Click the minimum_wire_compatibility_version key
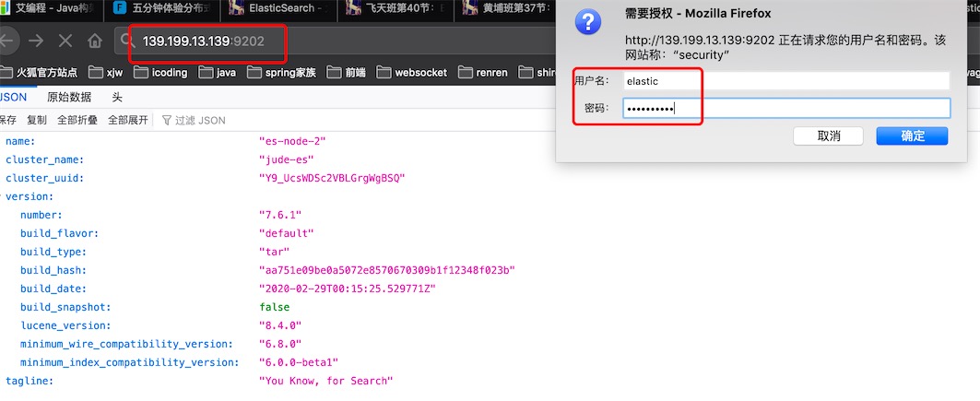Image resolution: width=980 pixels, height=401 pixels. 127,344
